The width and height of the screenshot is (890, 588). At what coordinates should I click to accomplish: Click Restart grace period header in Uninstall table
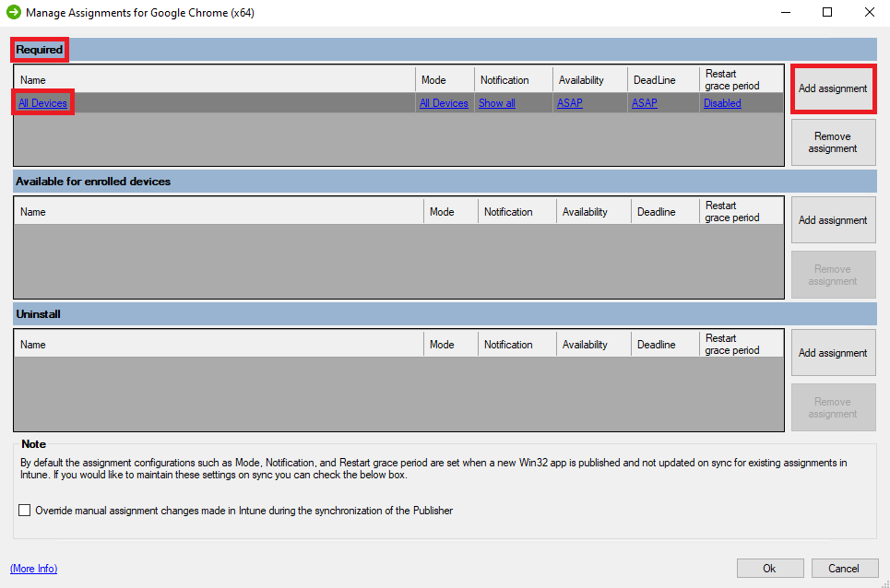pos(742,344)
